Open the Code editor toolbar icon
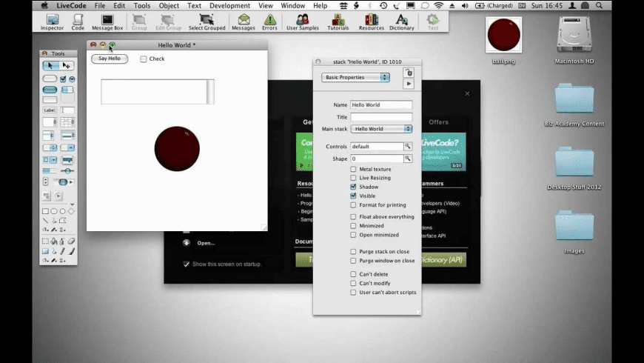 point(78,22)
